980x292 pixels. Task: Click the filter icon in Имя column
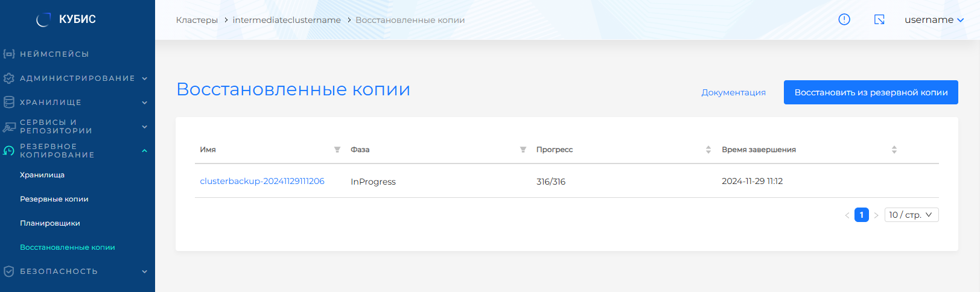click(337, 150)
